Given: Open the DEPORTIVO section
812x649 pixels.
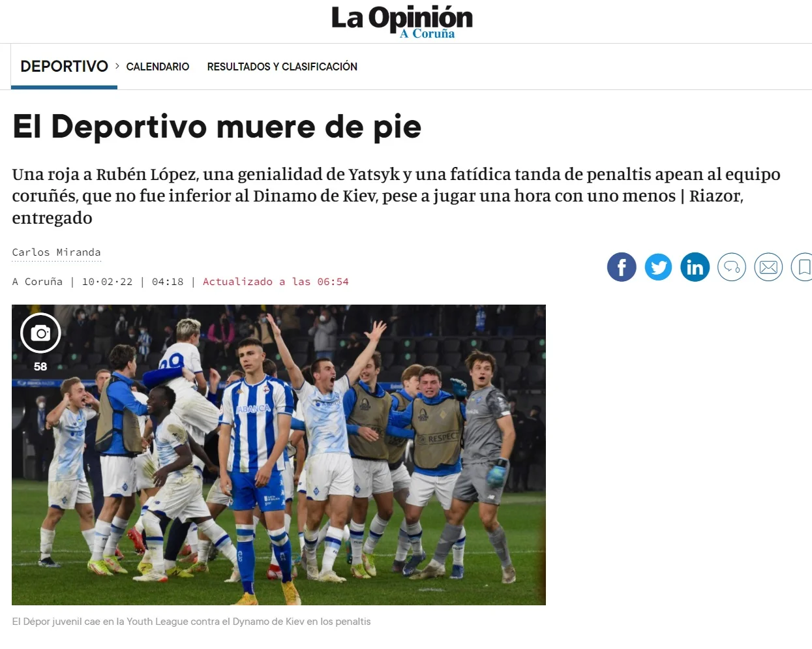Looking at the screenshot, I should point(64,66).
